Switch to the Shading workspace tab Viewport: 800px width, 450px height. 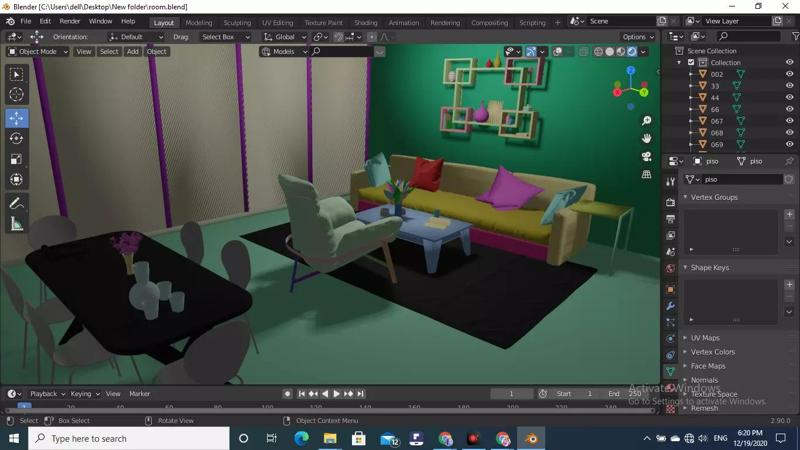click(x=366, y=22)
